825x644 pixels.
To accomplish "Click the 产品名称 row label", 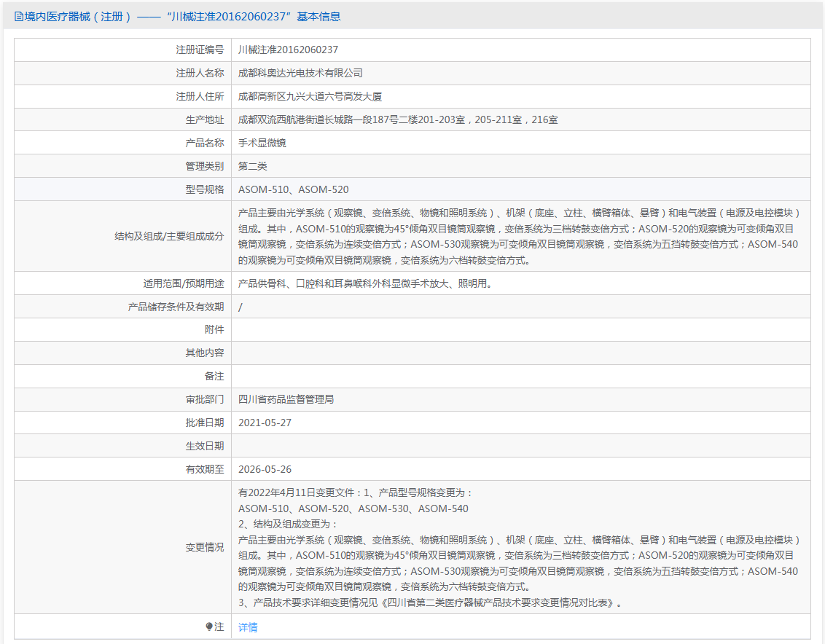I will click(205, 143).
